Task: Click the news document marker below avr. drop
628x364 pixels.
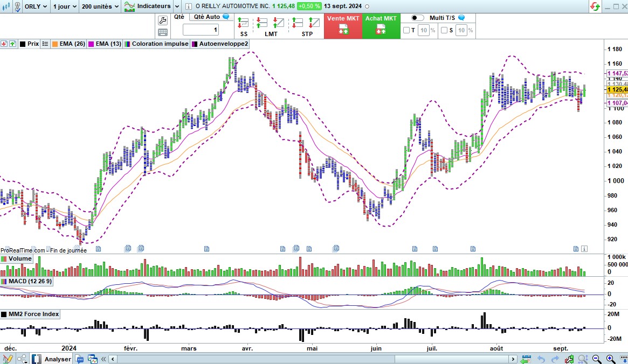Action: pos(283,249)
